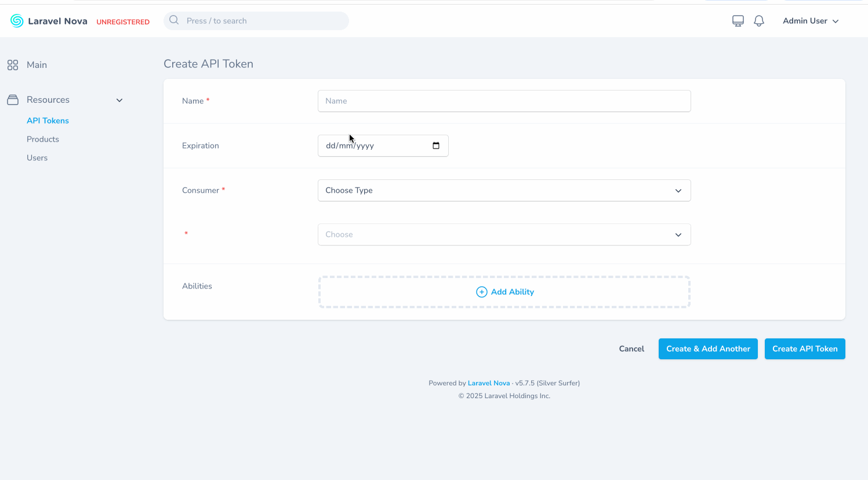The width and height of the screenshot is (868, 480).
Task: Open the Admin User account menu
Action: 810,20
